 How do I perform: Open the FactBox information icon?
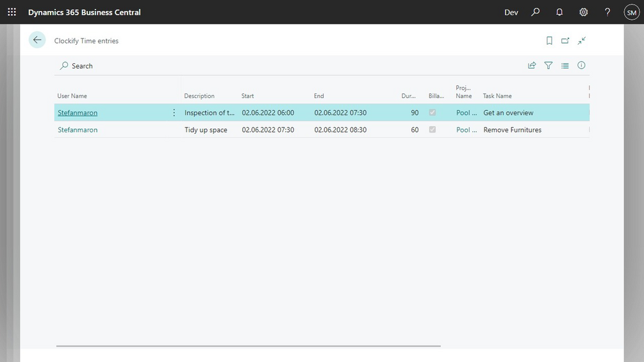(581, 65)
